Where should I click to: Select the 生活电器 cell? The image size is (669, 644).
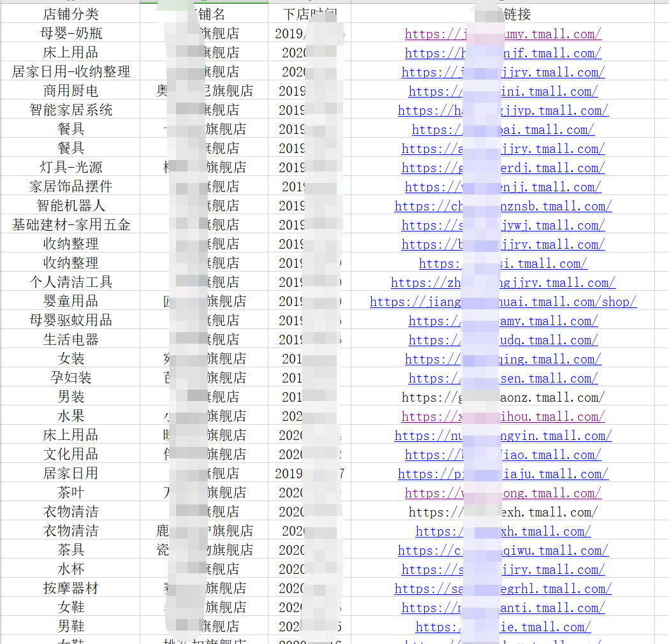[x=70, y=339]
